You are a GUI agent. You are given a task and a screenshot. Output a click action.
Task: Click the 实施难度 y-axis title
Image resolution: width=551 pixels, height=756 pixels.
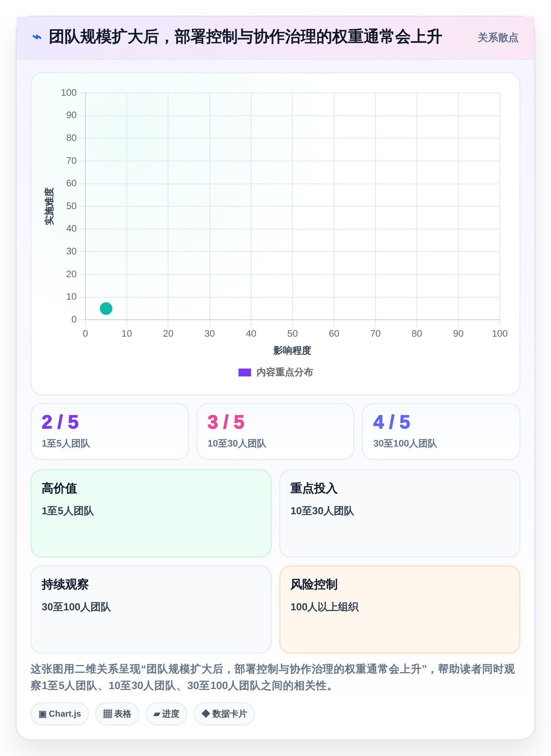pos(49,206)
